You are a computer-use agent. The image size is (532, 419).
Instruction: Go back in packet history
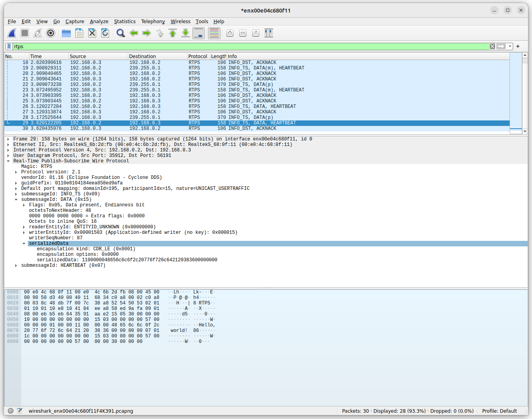coord(134,33)
